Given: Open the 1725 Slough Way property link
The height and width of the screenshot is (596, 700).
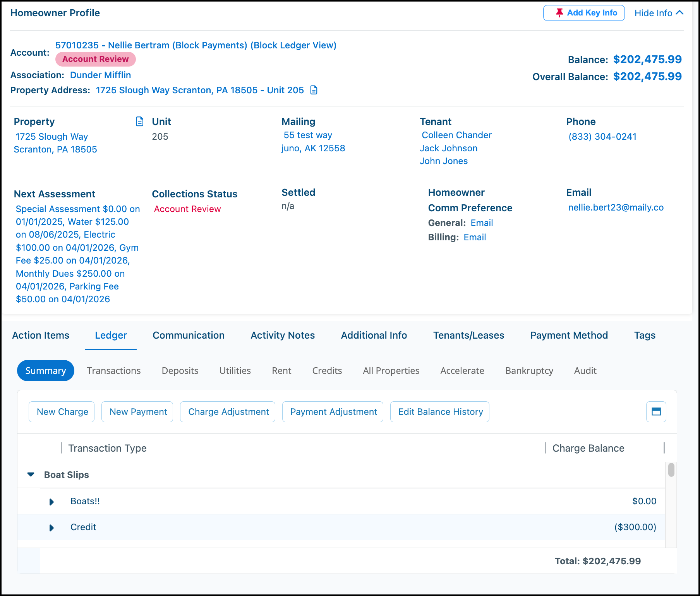Looking at the screenshot, I should coord(55,143).
